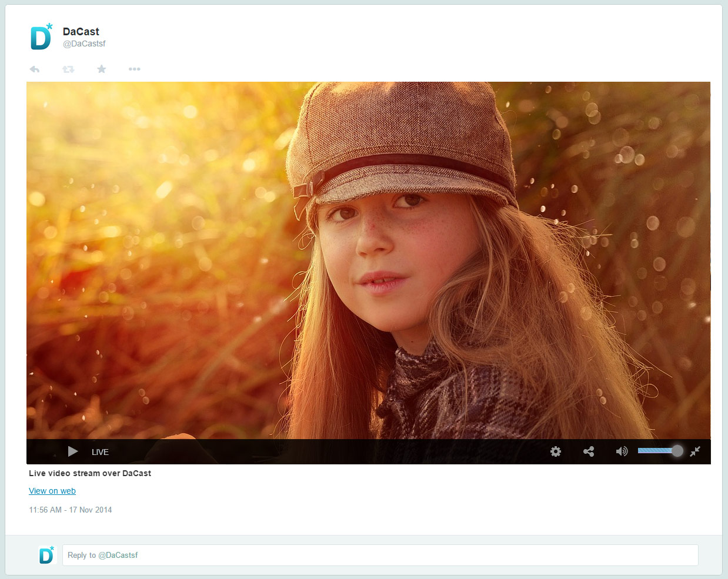Screen dimensions: 728x579
Task: Mute the video volume speaker
Action: click(x=622, y=451)
